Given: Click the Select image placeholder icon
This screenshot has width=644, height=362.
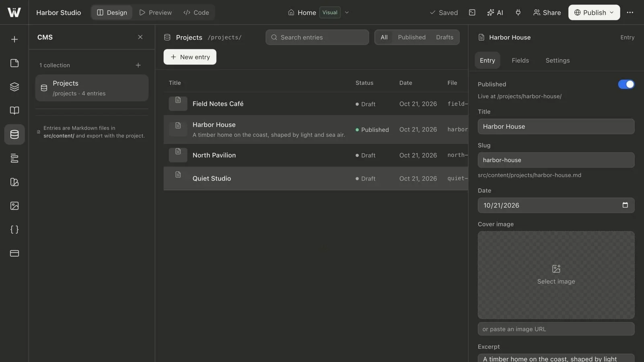Looking at the screenshot, I should click(556, 269).
